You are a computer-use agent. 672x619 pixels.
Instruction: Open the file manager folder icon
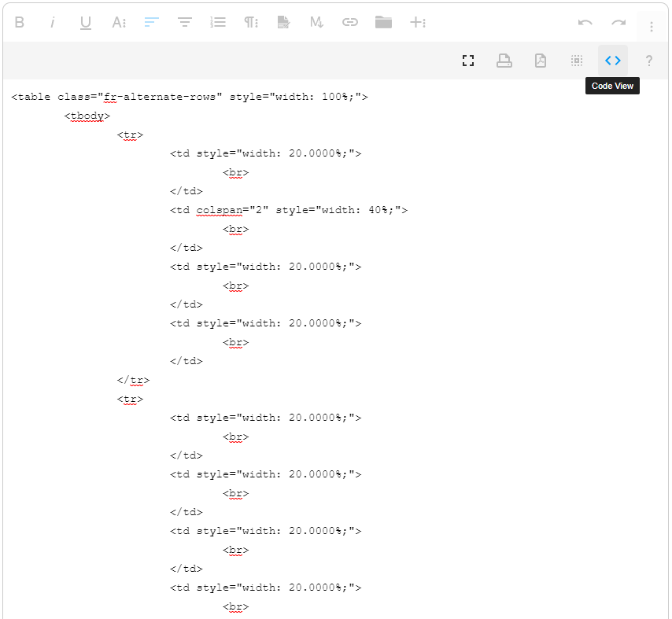coord(383,22)
